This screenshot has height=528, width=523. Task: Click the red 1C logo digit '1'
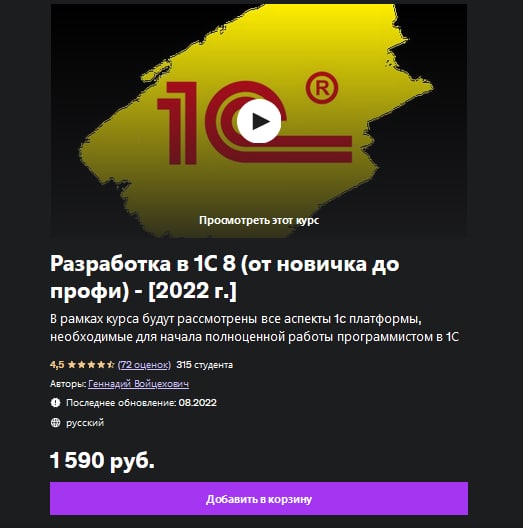pos(177,123)
